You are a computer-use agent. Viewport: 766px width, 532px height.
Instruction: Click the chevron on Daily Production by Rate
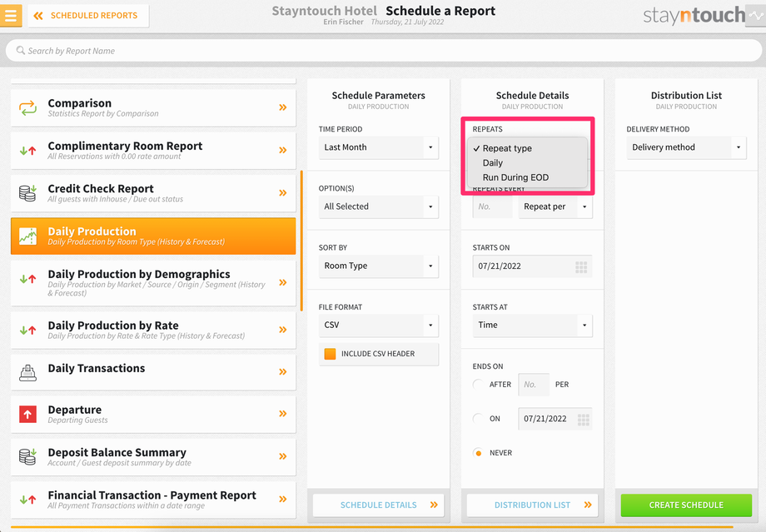[283, 330]
